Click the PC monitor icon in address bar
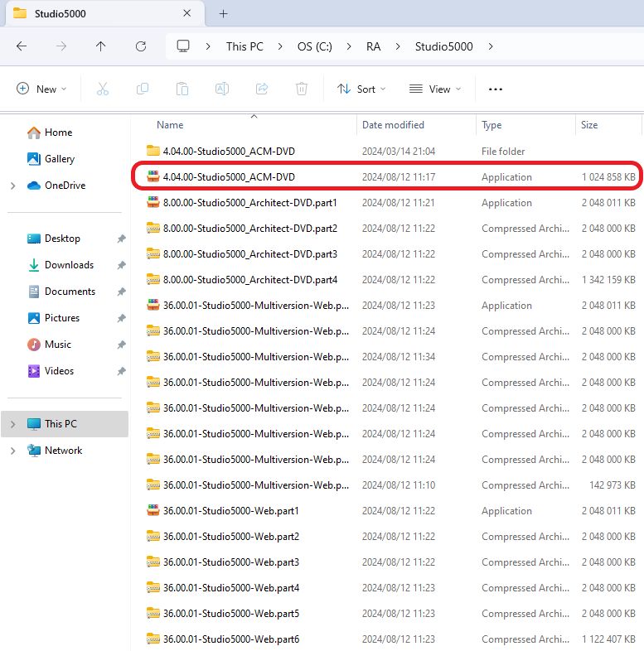644x651 pixels. point(183,46)
